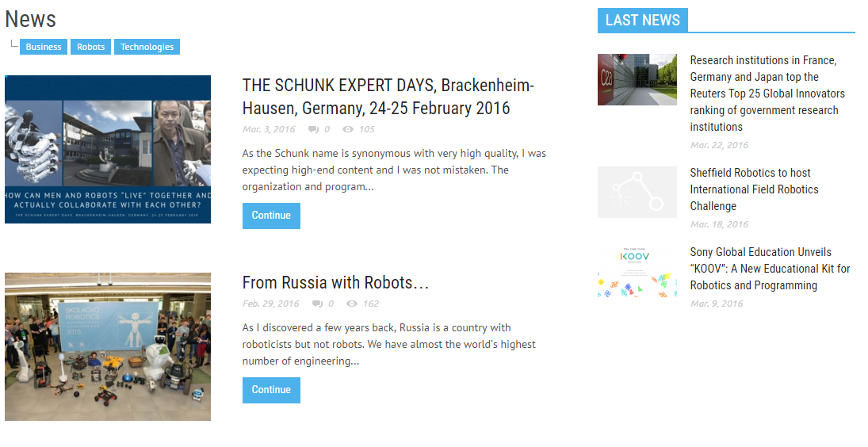The image size is (868, 447).
Task: Open THE SCHUNK EXPERT DAYS headline
Action: pyautogui.click(x=388, y=97)
